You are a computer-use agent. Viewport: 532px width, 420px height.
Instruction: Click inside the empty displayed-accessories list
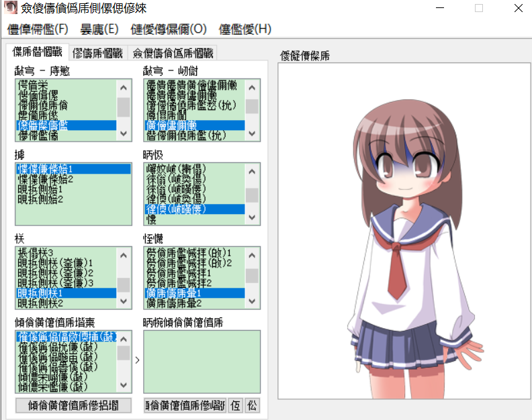pos(202,362)
